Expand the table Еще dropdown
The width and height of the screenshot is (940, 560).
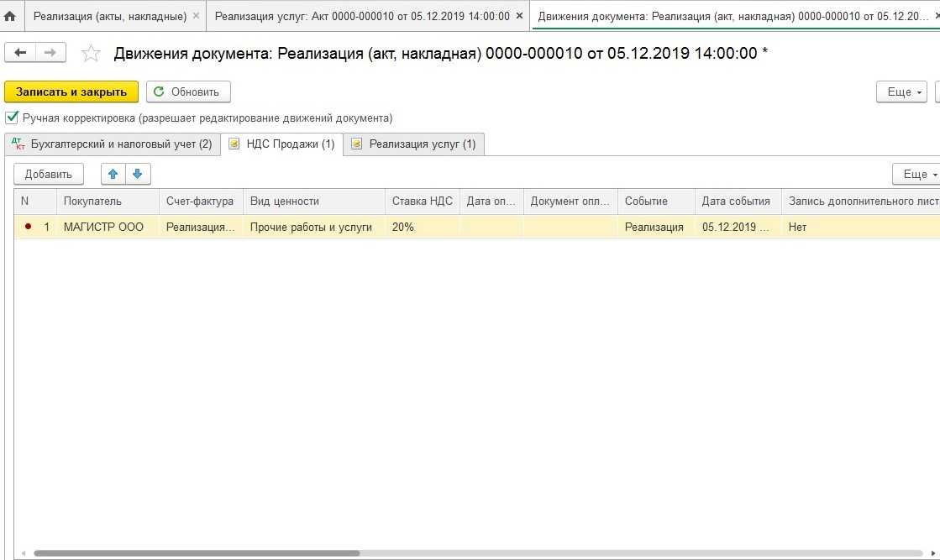coord(916,174)
